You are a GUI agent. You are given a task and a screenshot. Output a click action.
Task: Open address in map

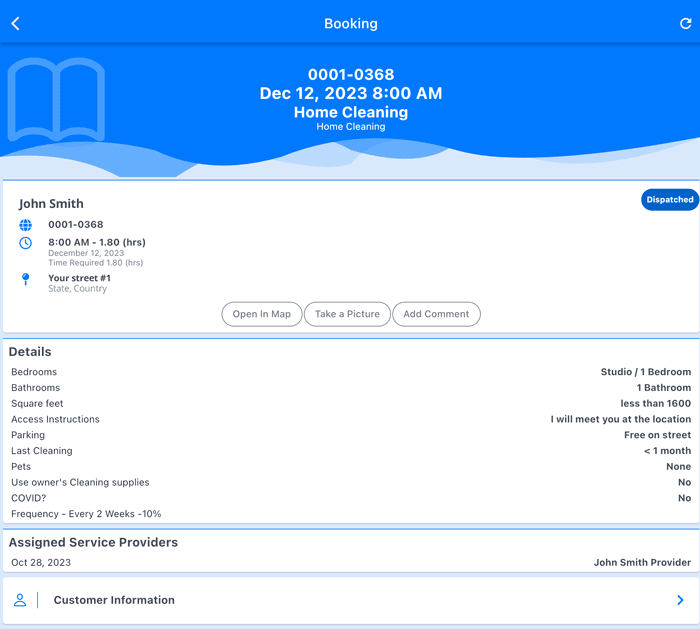click(262, 314)
